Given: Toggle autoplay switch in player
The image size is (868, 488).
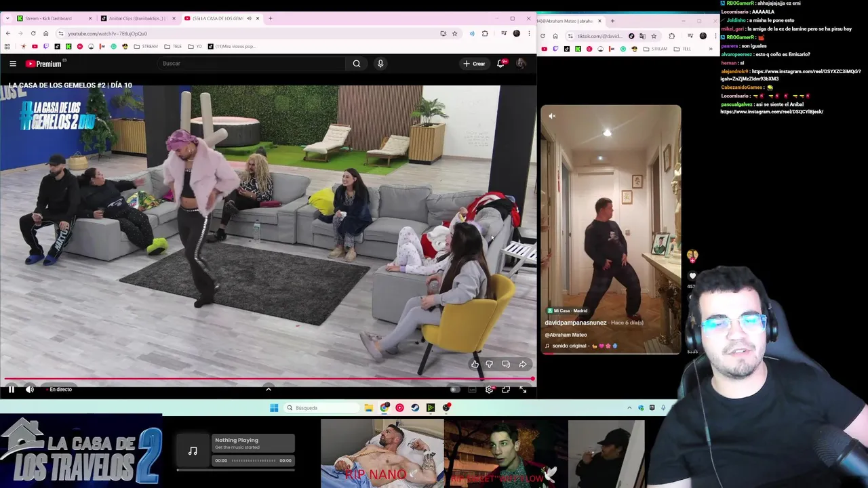Looking at the screenshot, I should [x=455, y=389].
